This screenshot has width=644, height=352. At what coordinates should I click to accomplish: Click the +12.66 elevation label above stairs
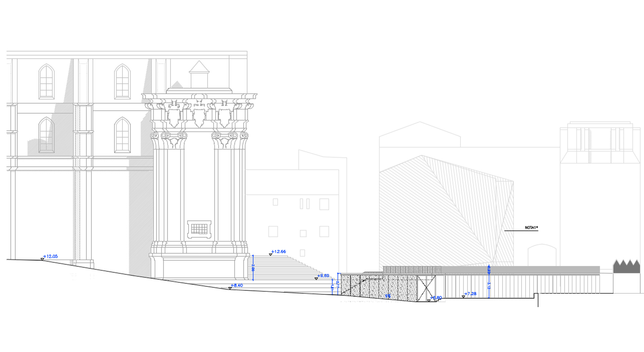coord(279,251)
